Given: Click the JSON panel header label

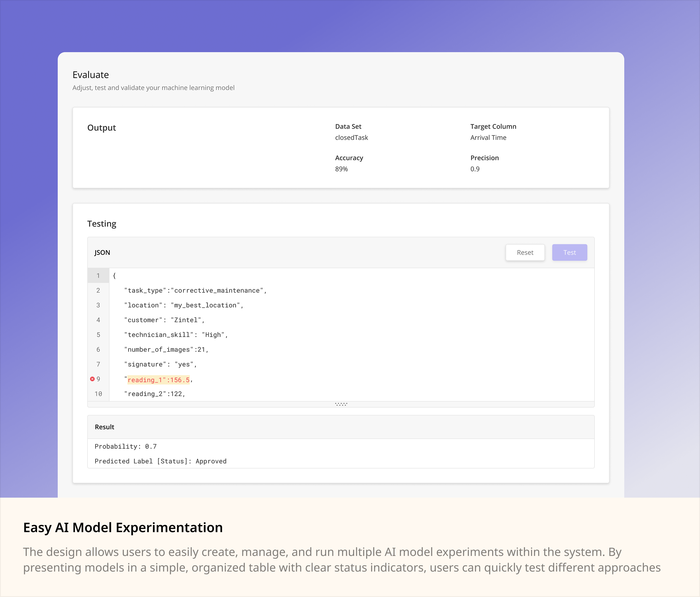Looking at the screenshot, I should tap(102, 253).
